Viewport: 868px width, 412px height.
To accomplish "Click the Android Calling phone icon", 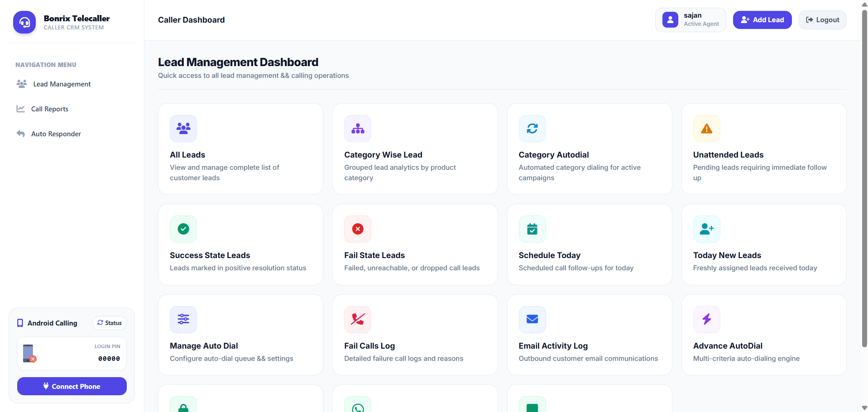I will click(x=20, y=323).
